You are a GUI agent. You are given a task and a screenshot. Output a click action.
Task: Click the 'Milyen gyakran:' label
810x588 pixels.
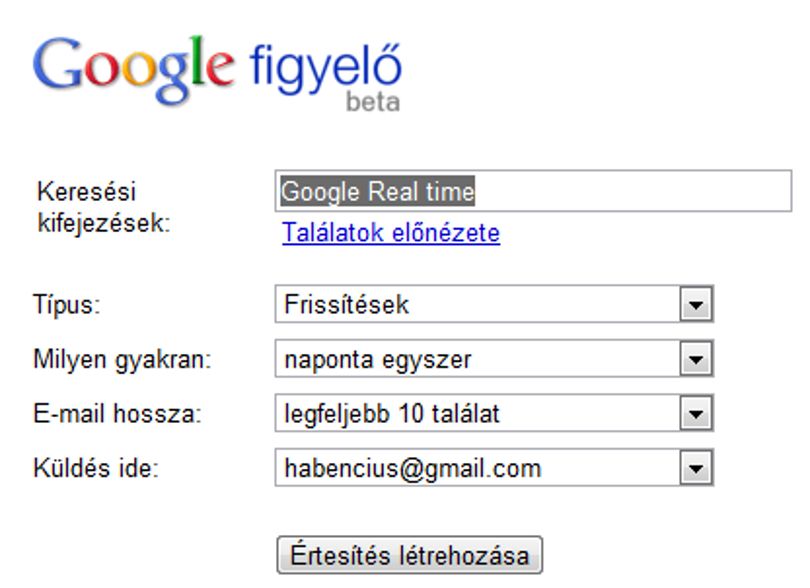click(x=122, y=360)
